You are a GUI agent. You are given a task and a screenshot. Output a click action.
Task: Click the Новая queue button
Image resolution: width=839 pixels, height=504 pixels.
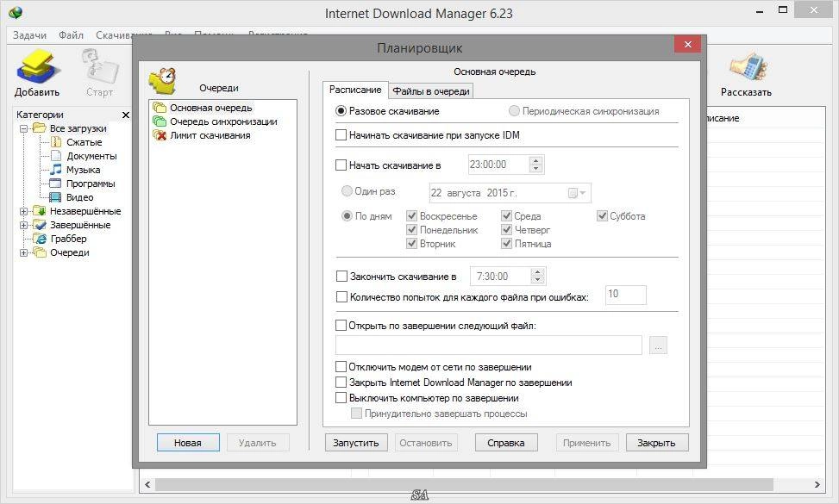click(188, 443)
